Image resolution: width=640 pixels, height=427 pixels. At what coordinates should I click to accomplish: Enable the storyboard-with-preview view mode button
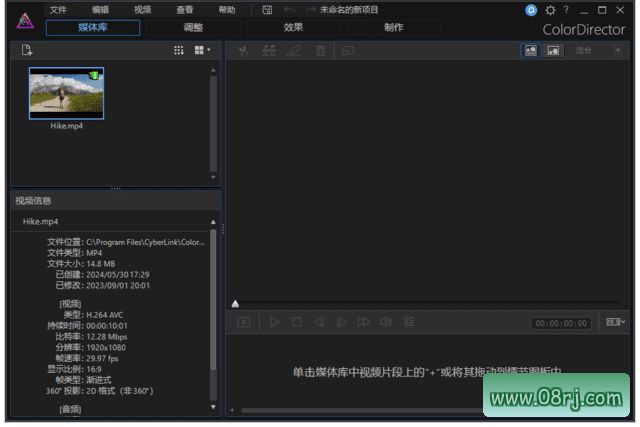tap(531, 51)
